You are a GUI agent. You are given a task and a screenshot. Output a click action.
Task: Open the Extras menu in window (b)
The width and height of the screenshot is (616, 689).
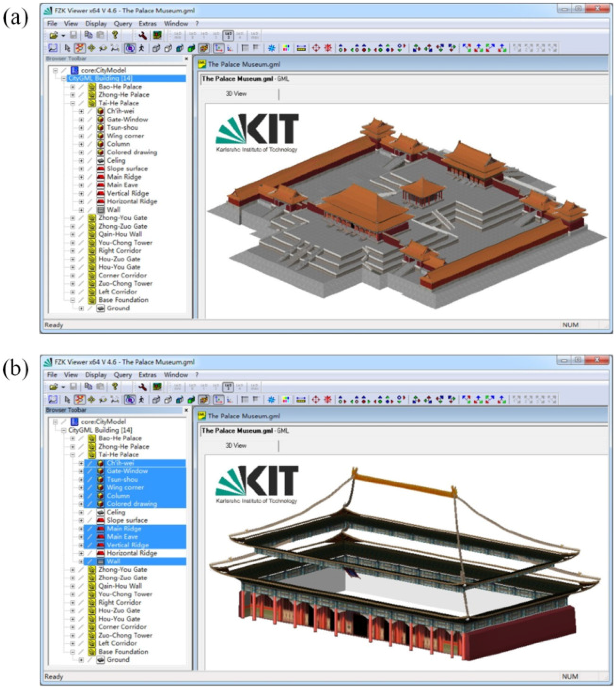[x=148, y=375]
